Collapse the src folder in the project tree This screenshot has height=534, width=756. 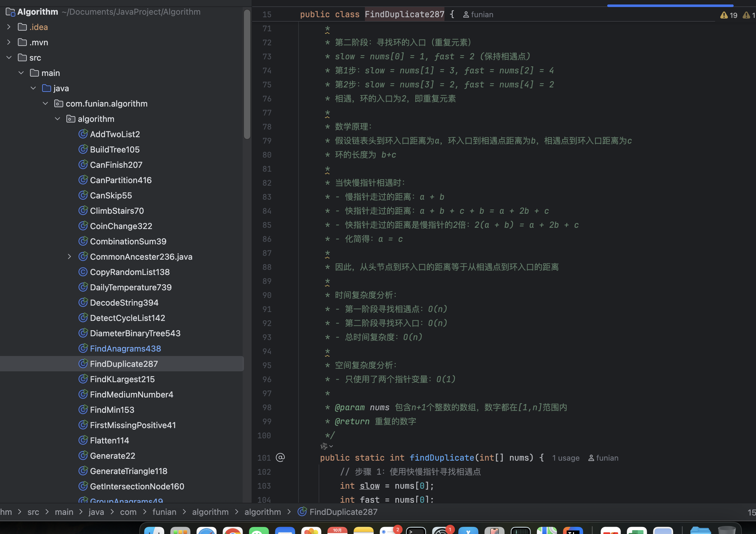[x=9, y=57]
